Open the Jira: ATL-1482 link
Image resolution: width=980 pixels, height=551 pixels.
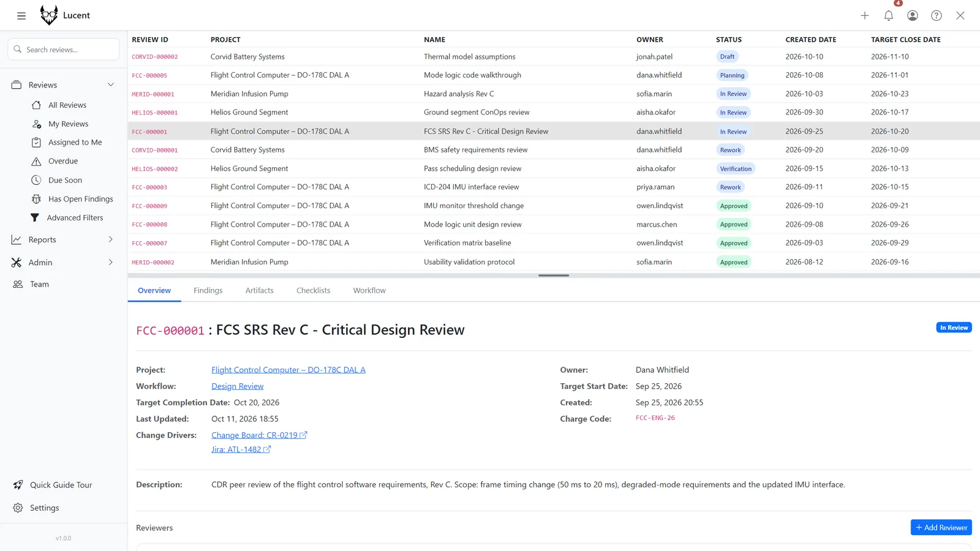241,450
